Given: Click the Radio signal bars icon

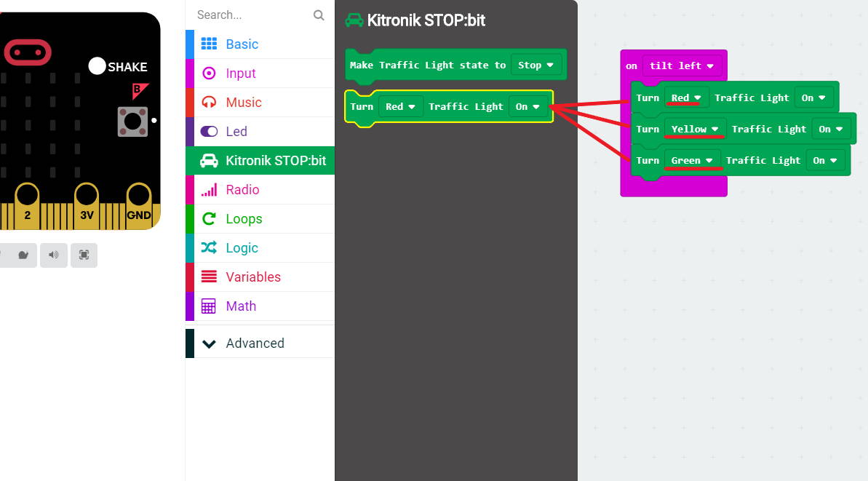Looking at the screenshot, I should tap(209, 190).
